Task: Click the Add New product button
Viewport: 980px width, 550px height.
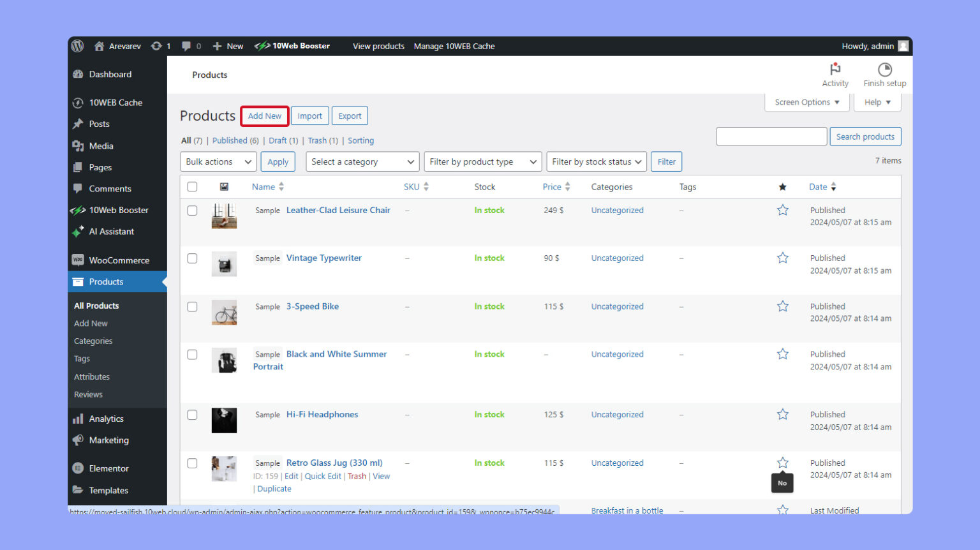Action: click(264, 116)
